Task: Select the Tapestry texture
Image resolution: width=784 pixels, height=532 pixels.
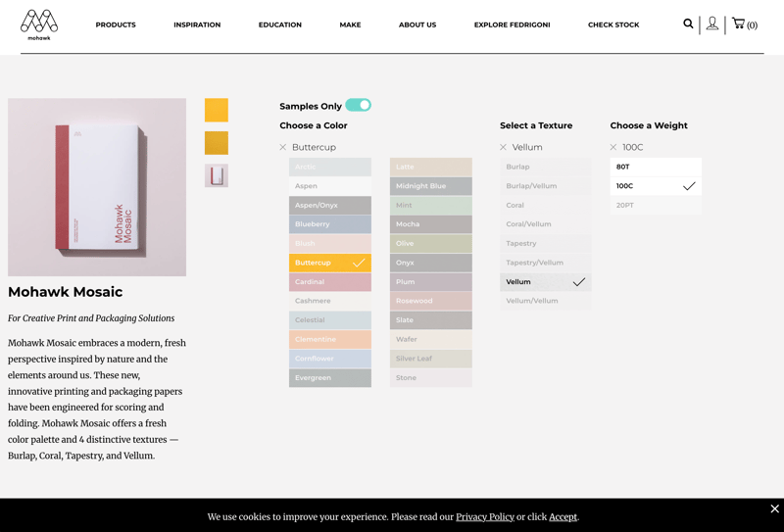Action: [546, 244]
